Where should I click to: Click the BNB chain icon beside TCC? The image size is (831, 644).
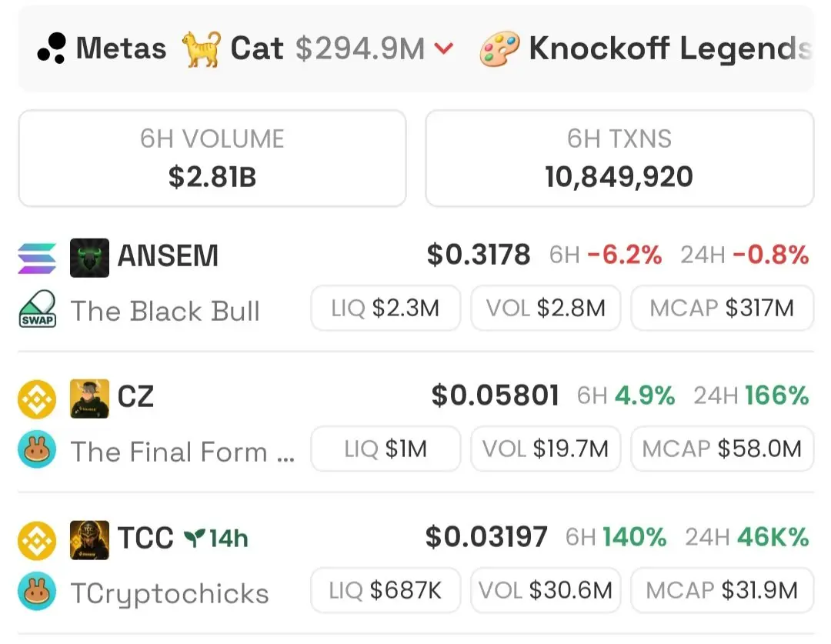(x=37, y=541)
